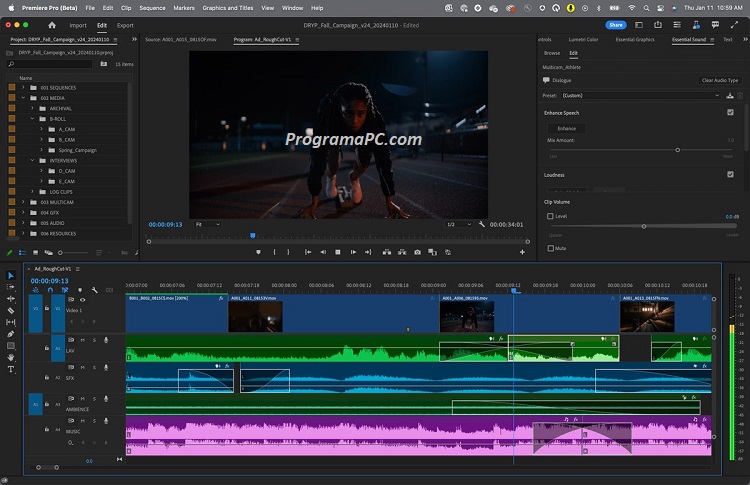Enable the Clip Volume Level checkbox
Viewport: 750px width, 485px height.
point(550,216)
